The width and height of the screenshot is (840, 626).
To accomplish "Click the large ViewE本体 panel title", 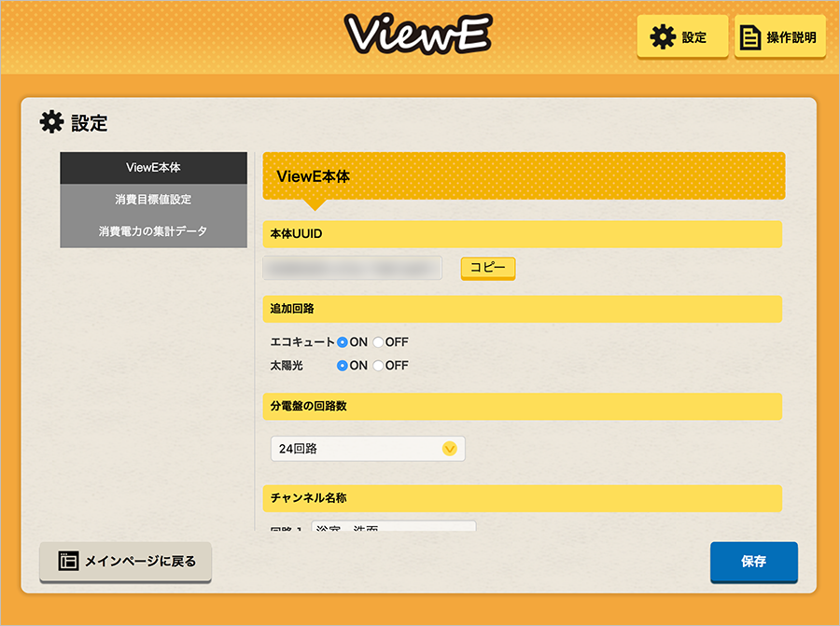I will coord(314,176).
